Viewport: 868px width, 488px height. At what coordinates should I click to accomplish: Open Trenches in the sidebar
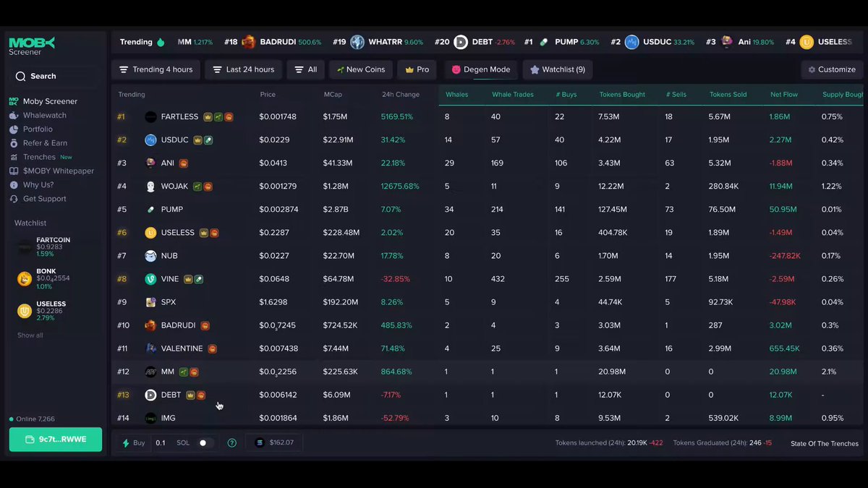pyautogui.click(x=41, y=157)
